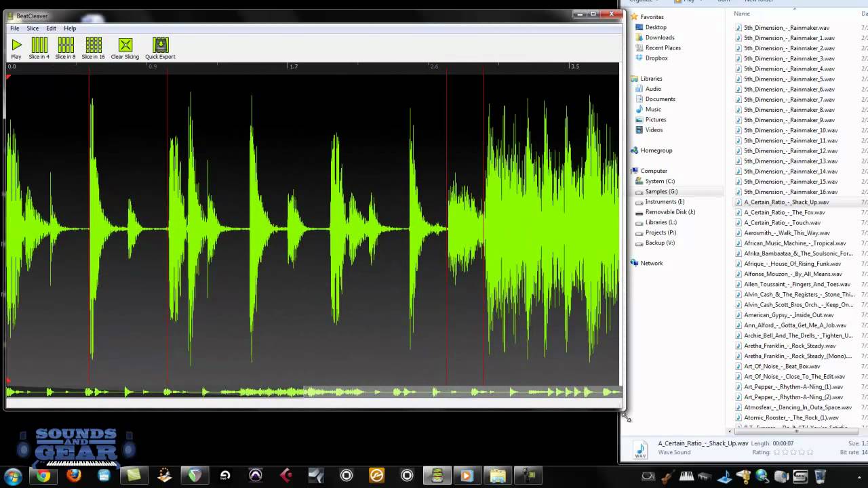Image resolution: width=868 pixels, height=488 pixels.
Task: Click the 3.5 mark on the time ruler
Action: (x=575, y=66)
